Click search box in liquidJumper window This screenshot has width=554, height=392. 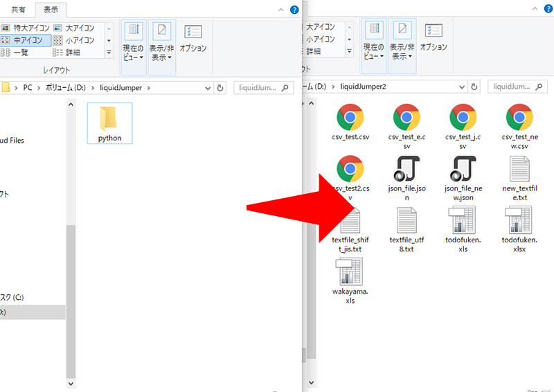click(264, 88)
